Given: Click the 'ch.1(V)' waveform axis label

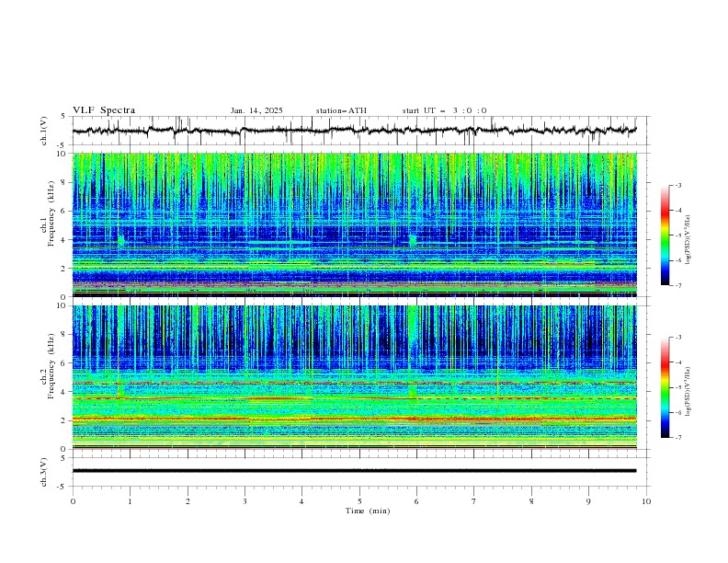Looking at the screenshot, I should [44, 131].
